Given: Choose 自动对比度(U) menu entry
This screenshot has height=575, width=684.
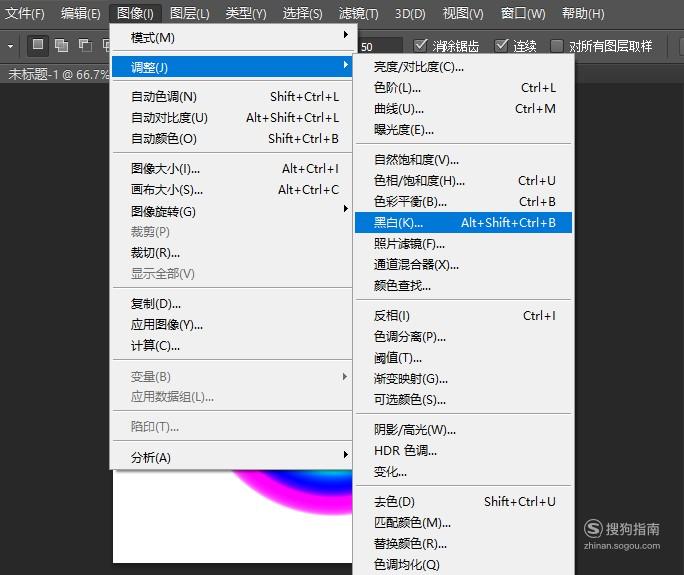Looking at the screenshot, I should [x=232, y=117].
